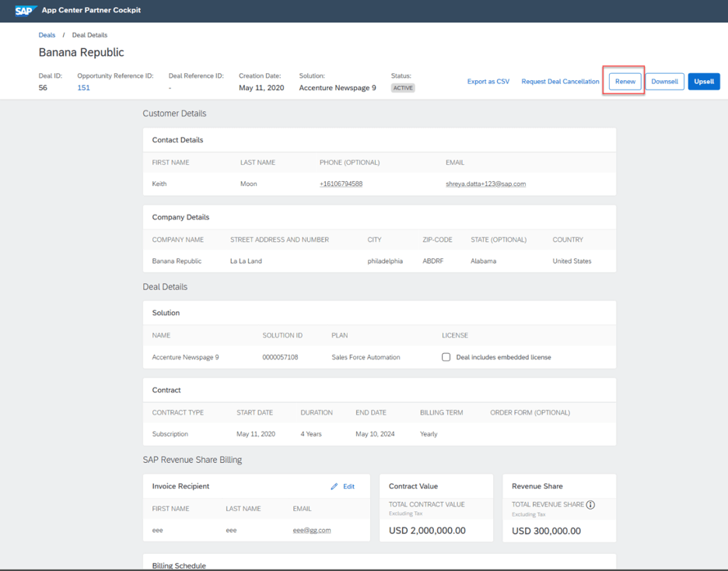Click the SAP logo in header

(x=26, y=11)
